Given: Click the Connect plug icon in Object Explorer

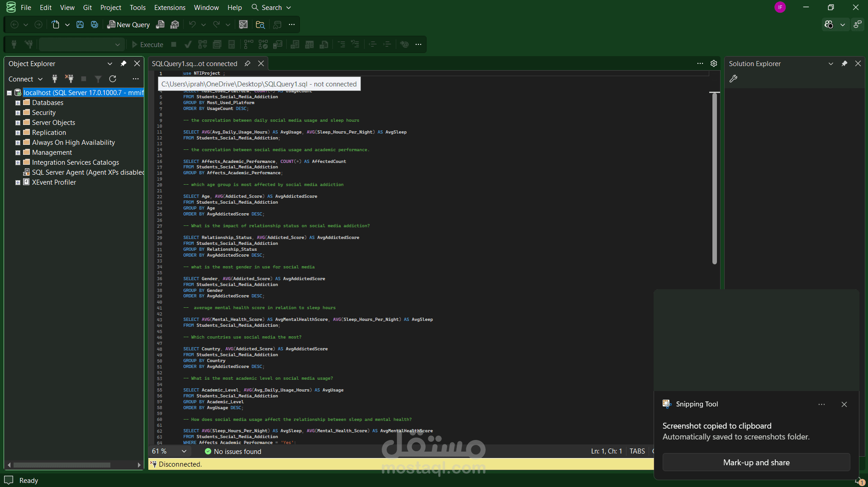Looking at the screenshot, I should coord(55,79).
